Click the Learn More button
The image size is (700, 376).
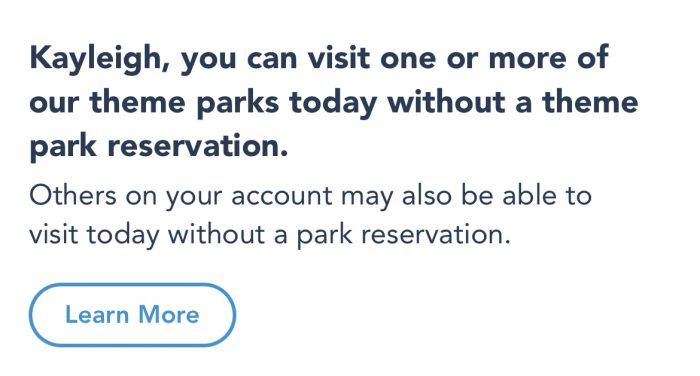click(132, 315)
